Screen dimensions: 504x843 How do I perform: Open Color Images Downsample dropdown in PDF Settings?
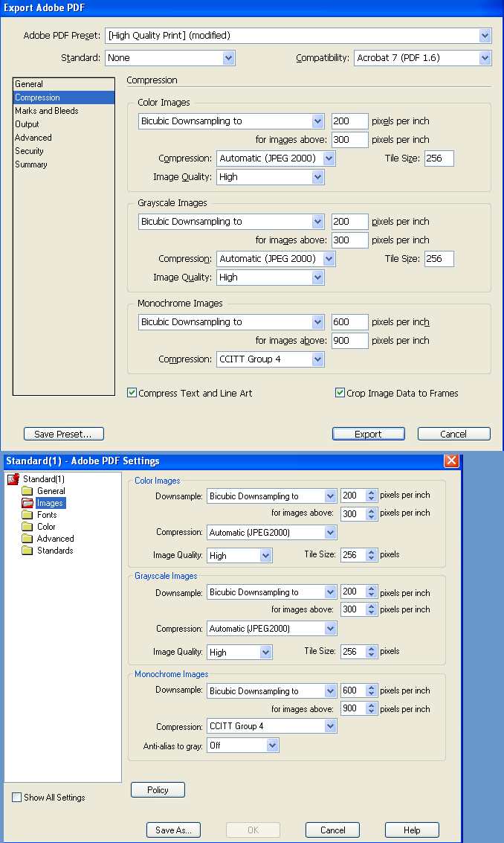pyautogui.click(x=271, y=496)
